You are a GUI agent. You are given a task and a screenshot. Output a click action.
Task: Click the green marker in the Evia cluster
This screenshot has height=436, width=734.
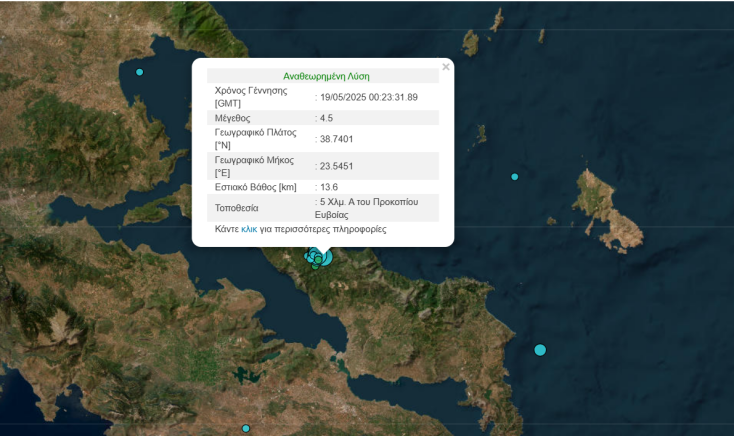pyautogui.click(x=317, y=260)
